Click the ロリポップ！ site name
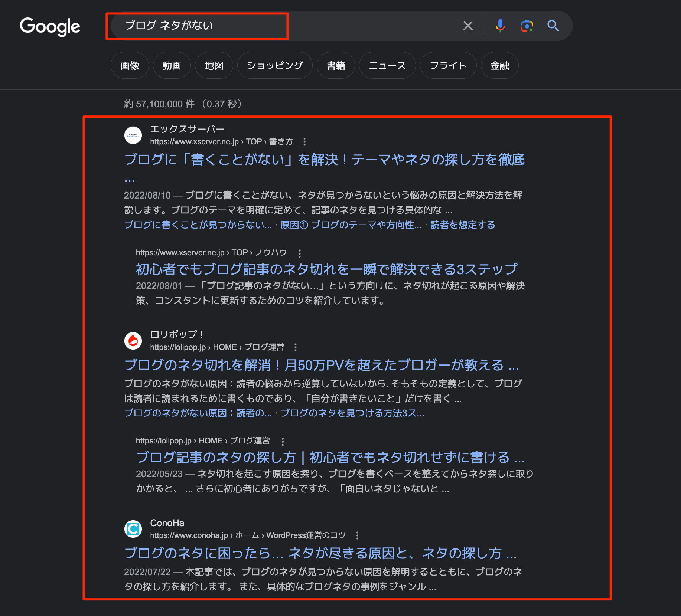Image resolution: width=681 pixels, height=616 pixels. (177, 334)
